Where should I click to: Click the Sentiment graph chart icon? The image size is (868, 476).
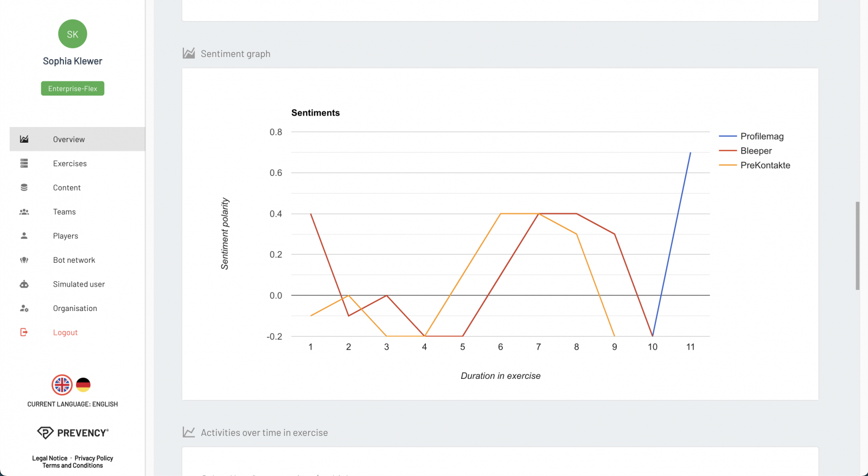pos(188,53)
